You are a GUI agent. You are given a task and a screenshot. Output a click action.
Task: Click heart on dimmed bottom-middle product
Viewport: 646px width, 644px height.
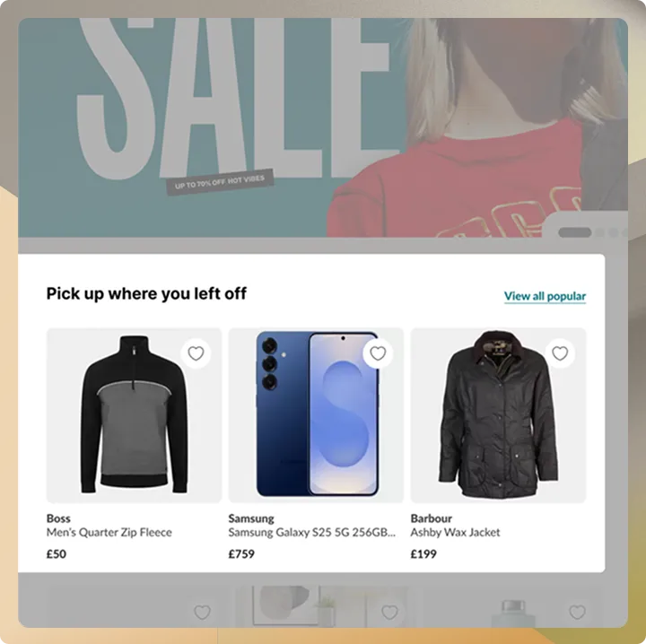pos(389,613)
